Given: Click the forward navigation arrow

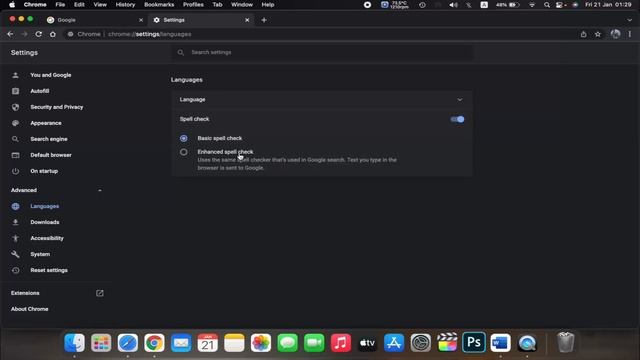Looking at the screenshot, I should (x=24, y=34).
